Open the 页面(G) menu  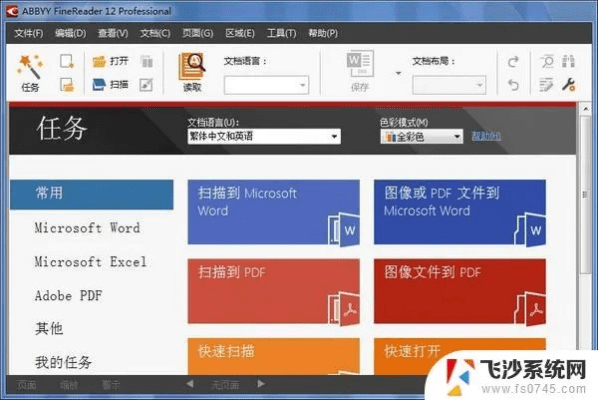[x=198, y=33]
